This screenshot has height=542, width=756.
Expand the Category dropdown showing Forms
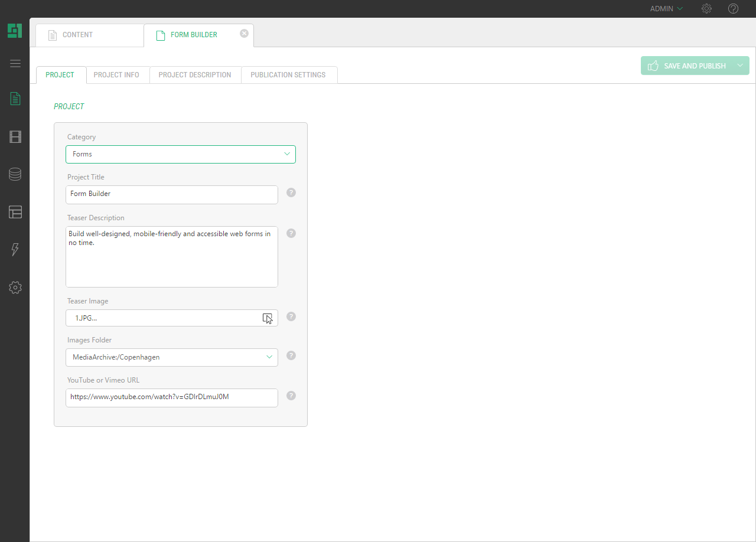(x=180, y=154)
